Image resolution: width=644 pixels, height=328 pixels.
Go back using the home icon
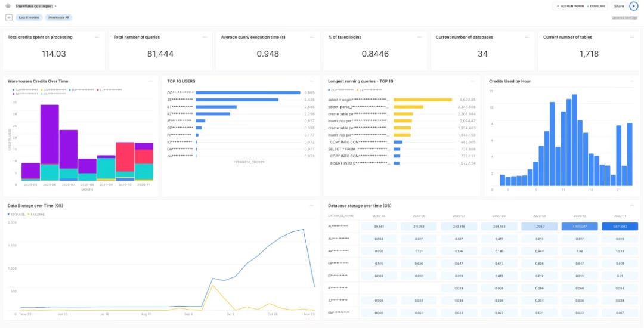(x=8, y=6)
